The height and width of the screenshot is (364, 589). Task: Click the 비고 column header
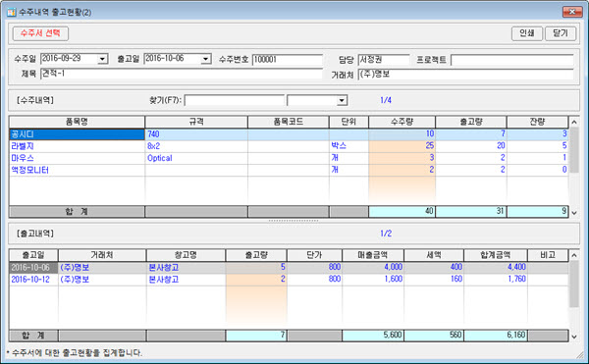548,255
